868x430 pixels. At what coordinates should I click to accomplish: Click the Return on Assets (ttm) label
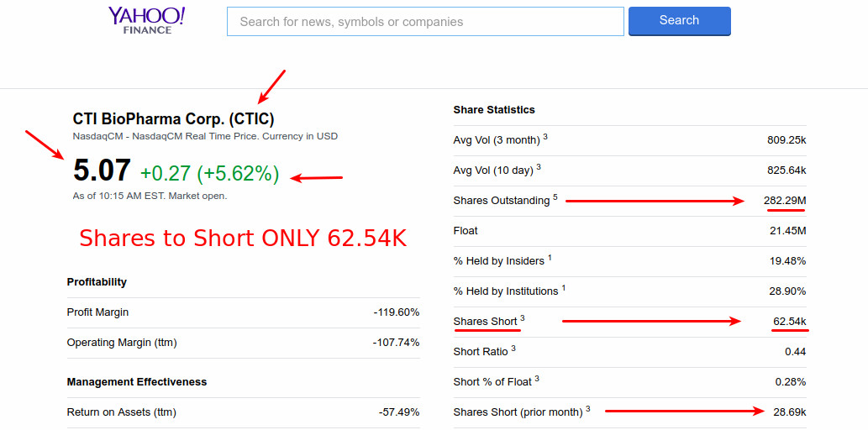point(122,412)
